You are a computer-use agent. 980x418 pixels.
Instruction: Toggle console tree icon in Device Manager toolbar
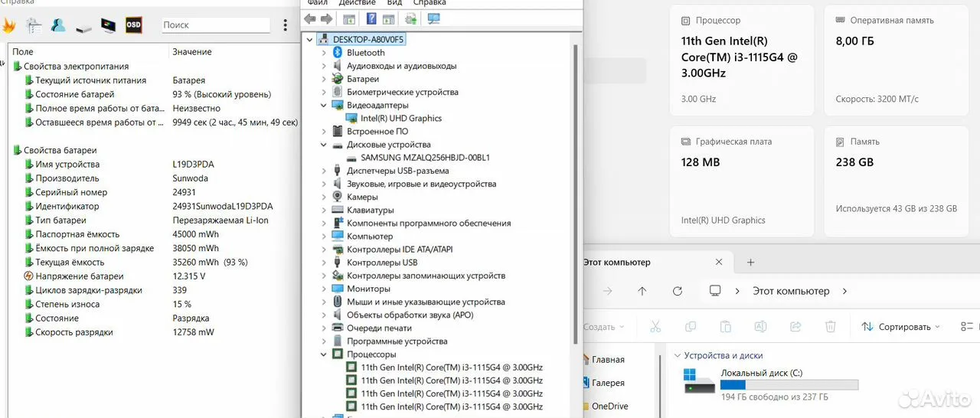pos(349,18)
